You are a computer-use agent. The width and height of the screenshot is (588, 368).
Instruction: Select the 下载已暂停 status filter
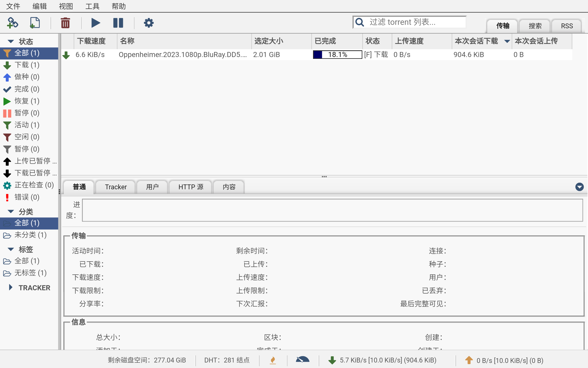click(29, 173)
